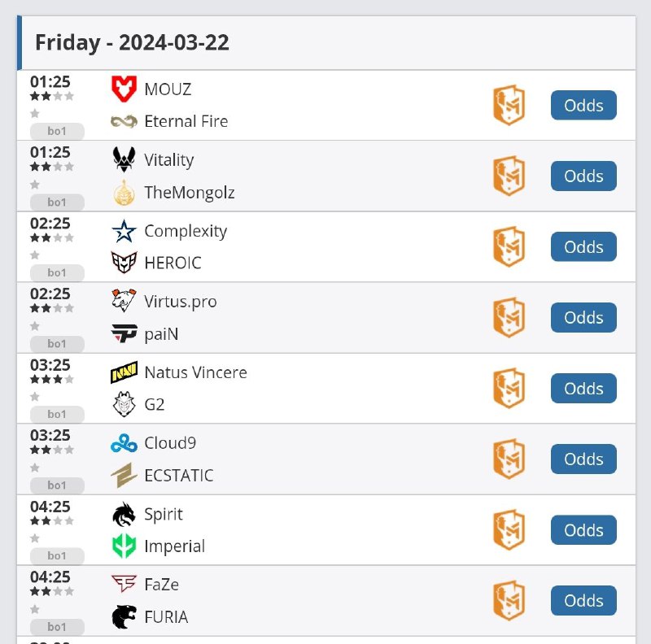The height and width of the screenshot is (644, 651).
Task: Click event badge for Spirit match
Action: click(x=509, y=530)
